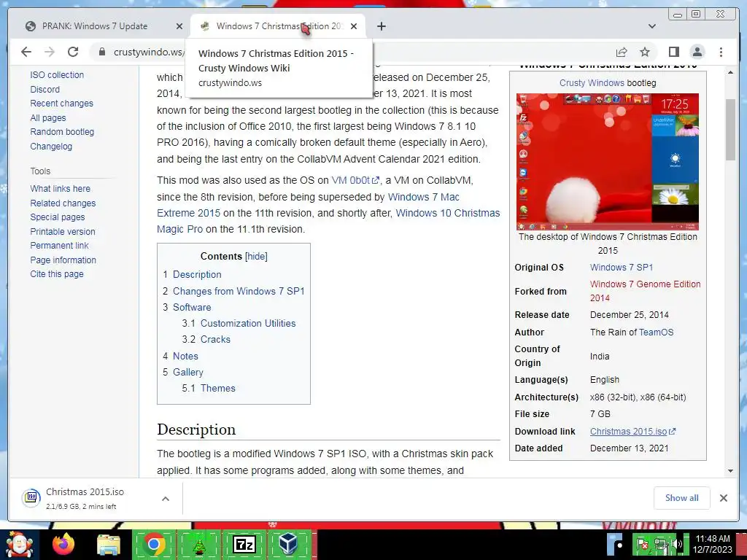The image size is (747, 560).
Task: Open a Random bootleg
Action: click(x=62, y=131)
